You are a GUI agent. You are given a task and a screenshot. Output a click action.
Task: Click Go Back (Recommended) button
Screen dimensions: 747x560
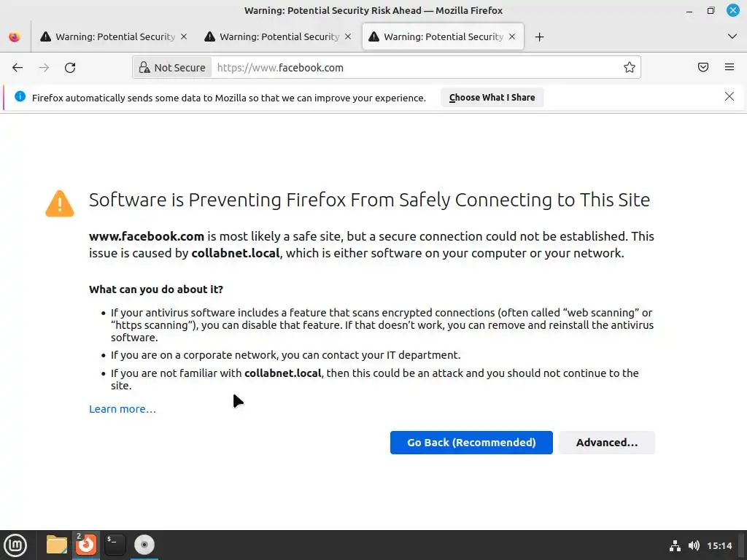click(x=471, y=443)
